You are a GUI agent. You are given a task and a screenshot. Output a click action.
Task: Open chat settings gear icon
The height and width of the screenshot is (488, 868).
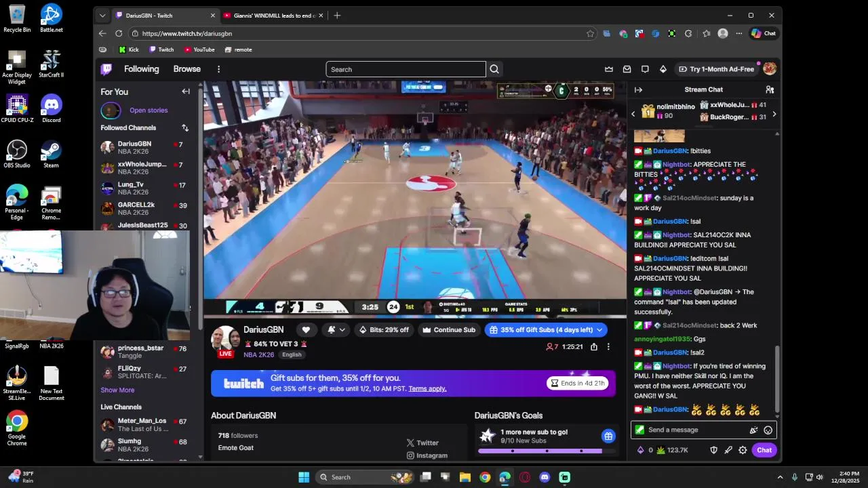tap(743, 450)
